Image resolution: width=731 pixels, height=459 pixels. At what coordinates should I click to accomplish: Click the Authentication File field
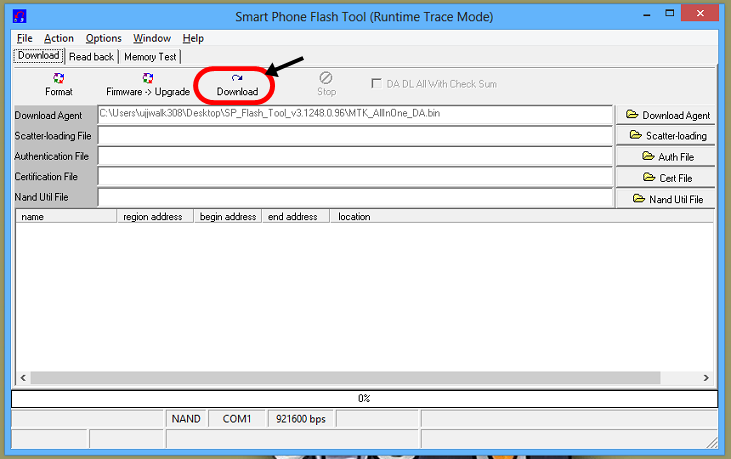(355, 156)
